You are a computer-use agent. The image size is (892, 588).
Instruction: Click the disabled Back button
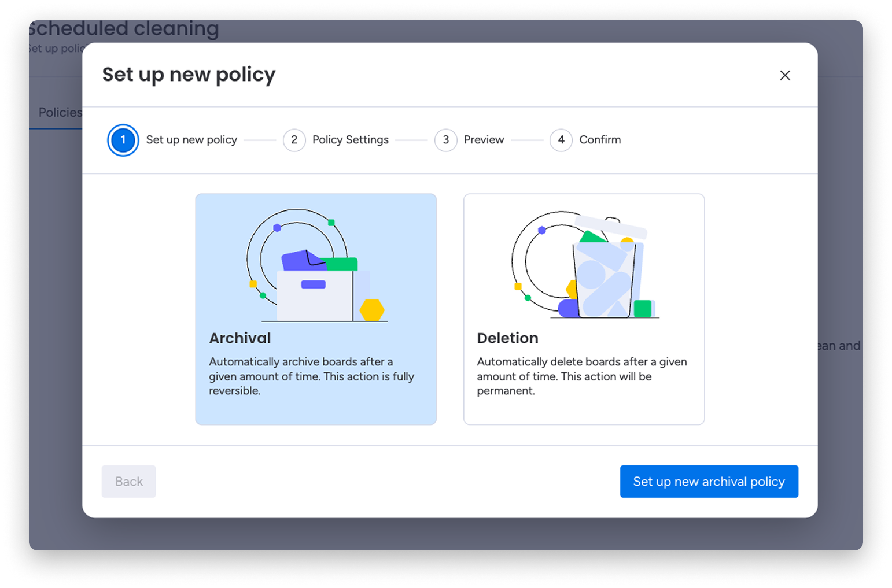pyautogui.click(x=129, y=482)
